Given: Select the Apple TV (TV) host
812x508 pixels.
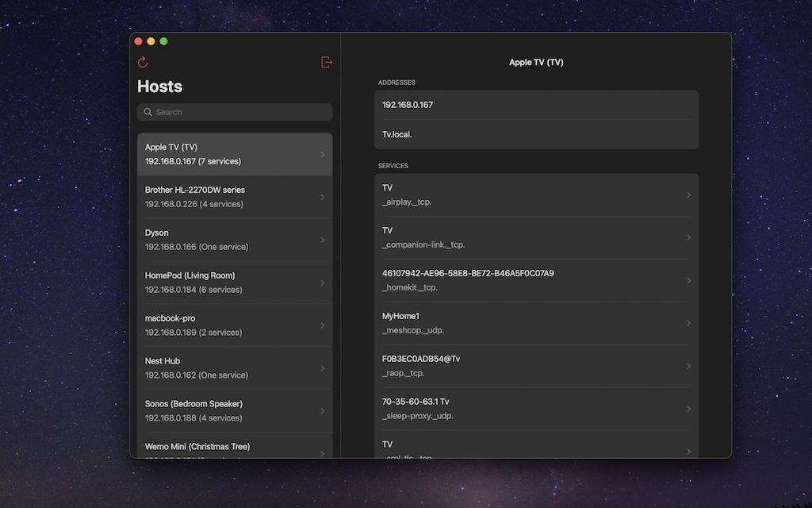Looking at the screenshot, I should pyautogui.click(x=234, y=154).
